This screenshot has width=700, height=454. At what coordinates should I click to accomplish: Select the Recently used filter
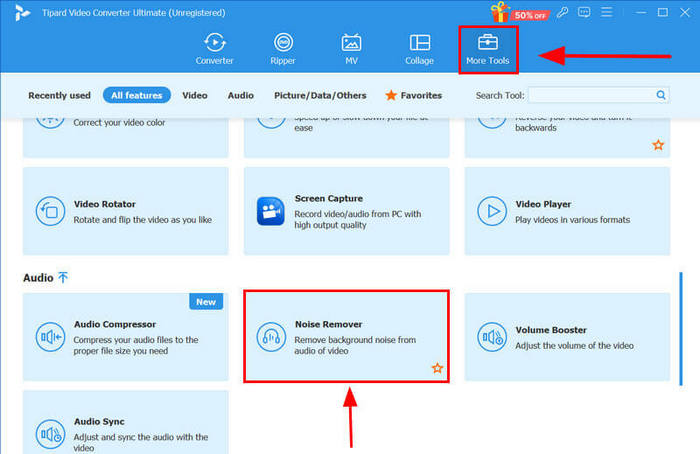click(x=59, y=95)
